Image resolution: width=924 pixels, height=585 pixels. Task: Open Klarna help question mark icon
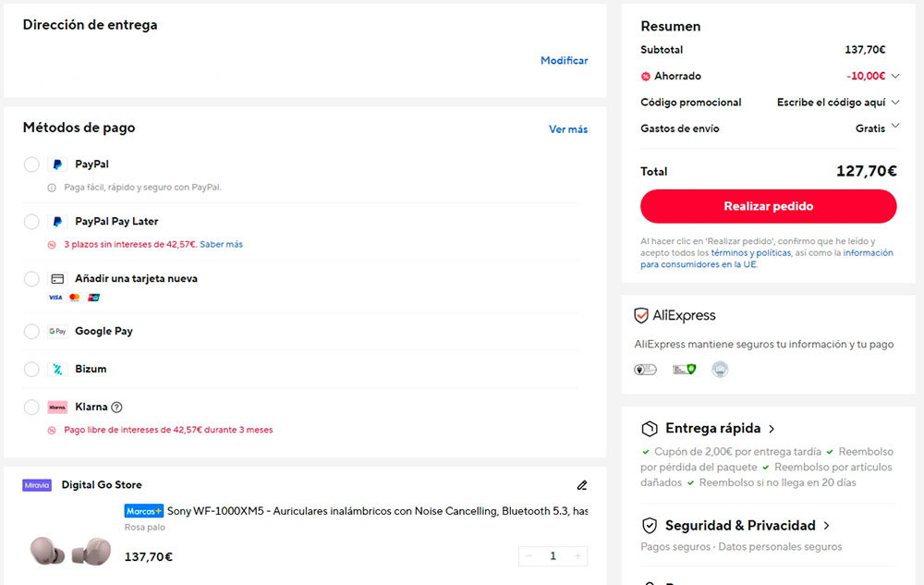(116, 407)
